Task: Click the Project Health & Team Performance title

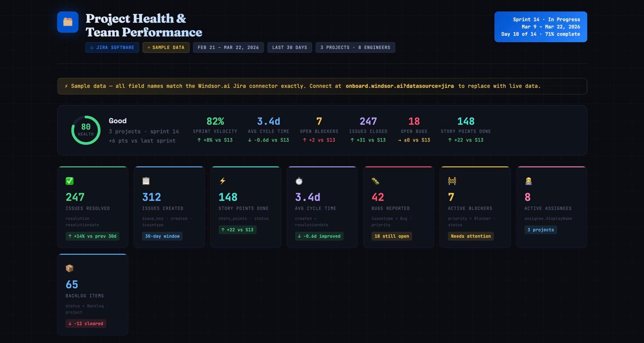Action: pos(144,25)
